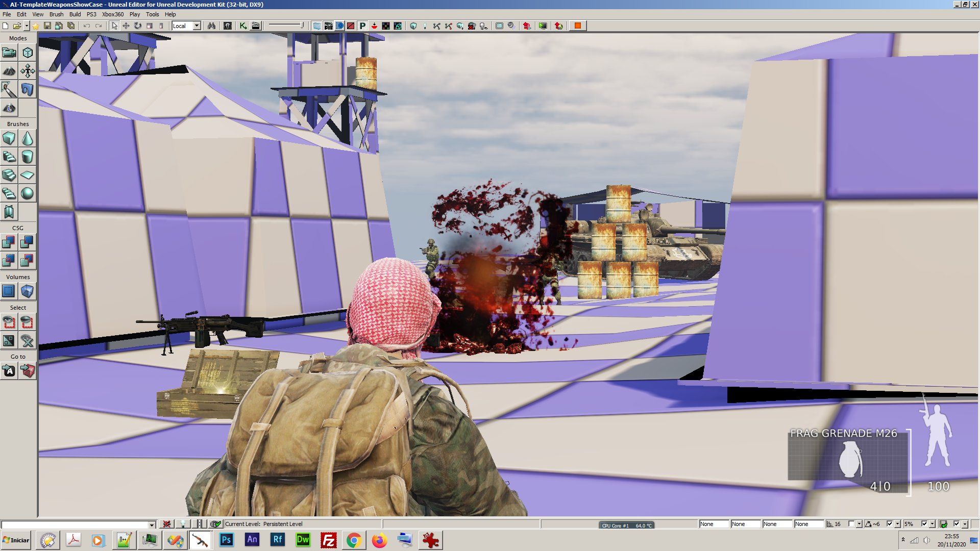Click the orange square toolbar icon
The height and width of the screenshot is (551, 980).
577,26
